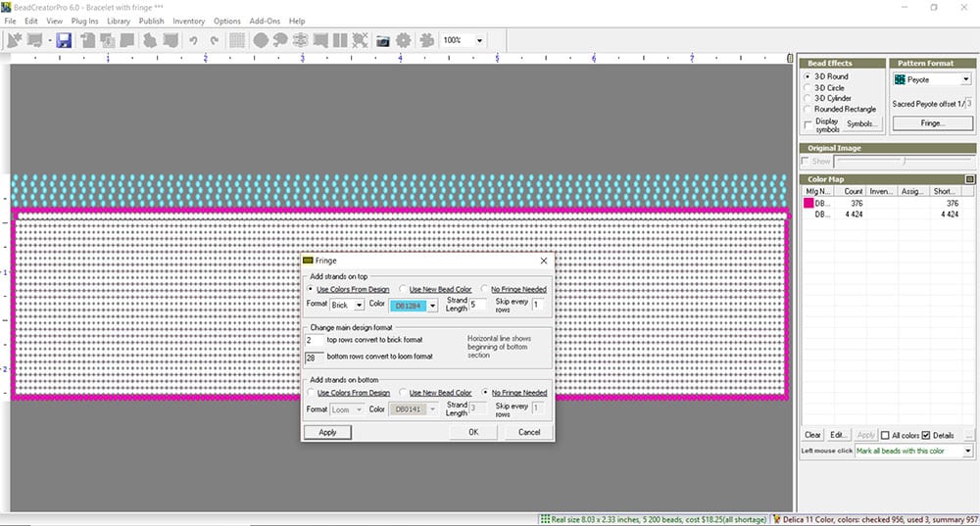Viewport: 980px width, 526px height.
Task: Select the 3-D Round bead effect
Action: tap(808, 76)
